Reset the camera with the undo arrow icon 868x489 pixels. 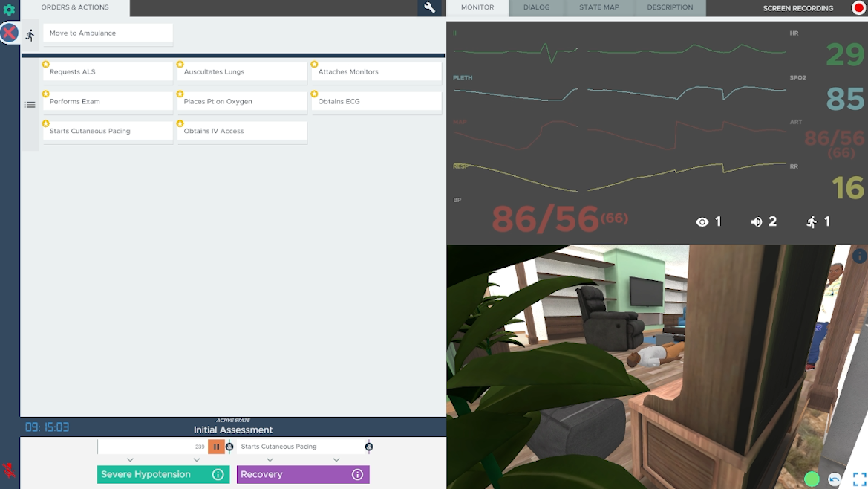pyautogui.click(x=835, y=479)
